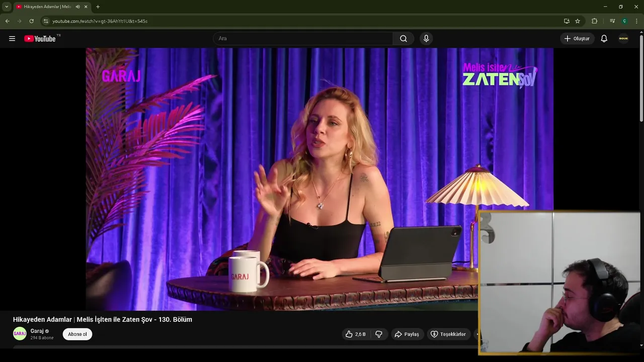Open the browser extensions puzzle icon

[595, 21]
